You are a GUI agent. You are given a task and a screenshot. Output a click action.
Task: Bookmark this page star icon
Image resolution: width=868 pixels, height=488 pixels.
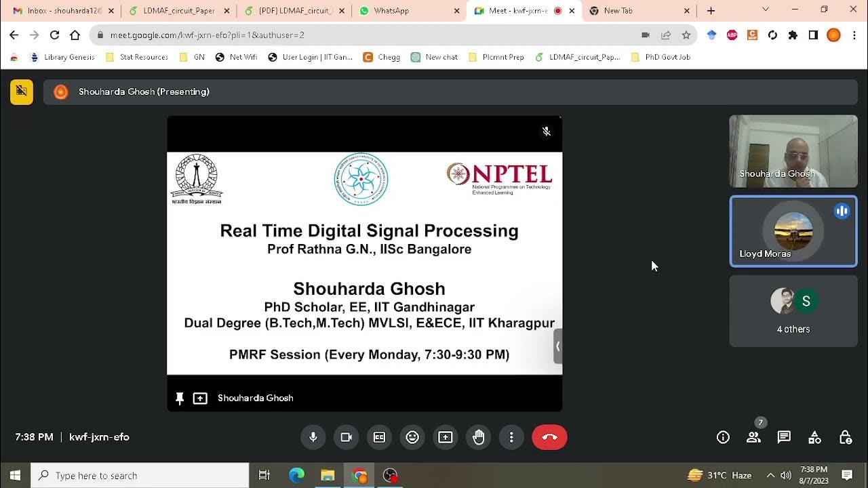tap(686, 35)
